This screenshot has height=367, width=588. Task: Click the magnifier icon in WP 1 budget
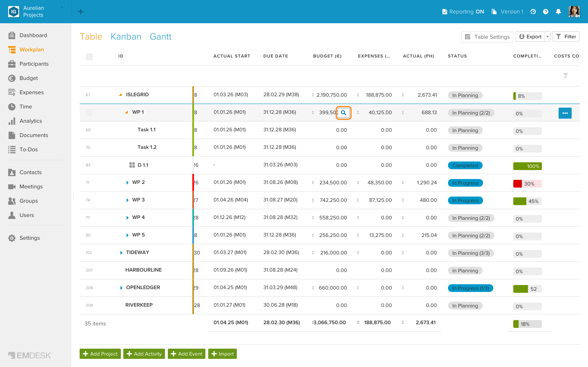tap(343, 113)
